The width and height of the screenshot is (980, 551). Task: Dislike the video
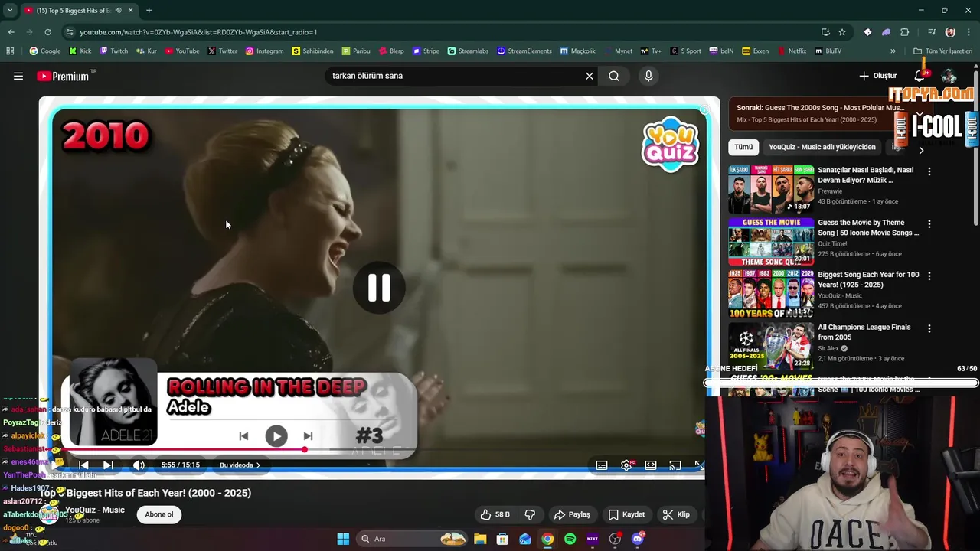tap(530, 514)
